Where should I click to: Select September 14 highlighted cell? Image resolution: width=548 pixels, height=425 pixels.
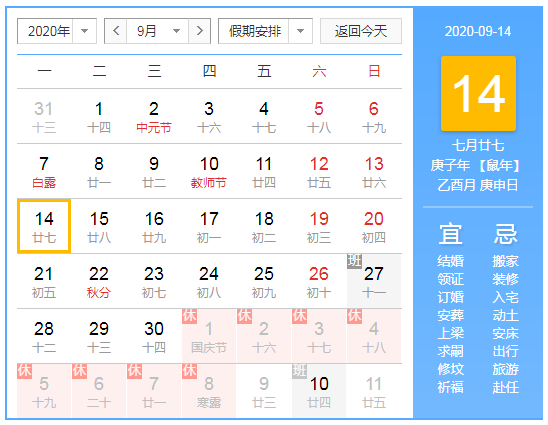(x=44, y=226)
